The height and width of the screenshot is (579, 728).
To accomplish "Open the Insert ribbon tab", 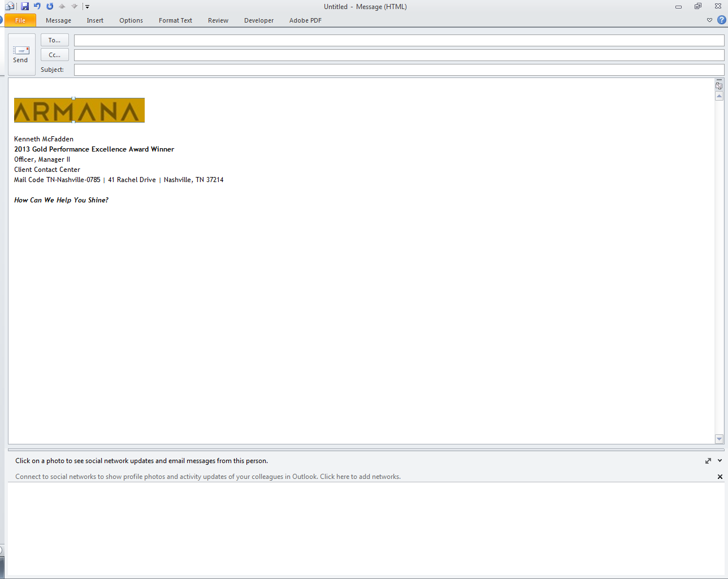I will [95, 20].
